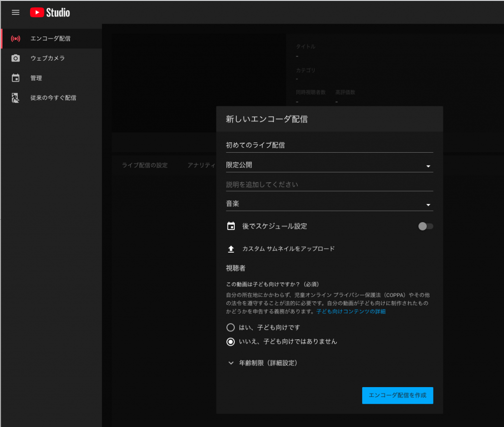Open ウェブカメラ in the sidebar

coord(51,58)
